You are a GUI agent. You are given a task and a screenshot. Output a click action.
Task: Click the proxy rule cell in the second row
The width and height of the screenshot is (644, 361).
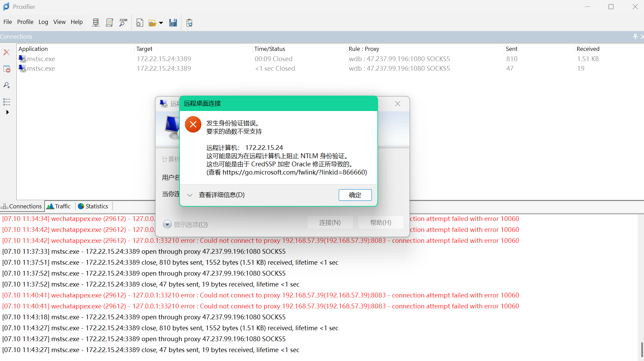point(399,68)
